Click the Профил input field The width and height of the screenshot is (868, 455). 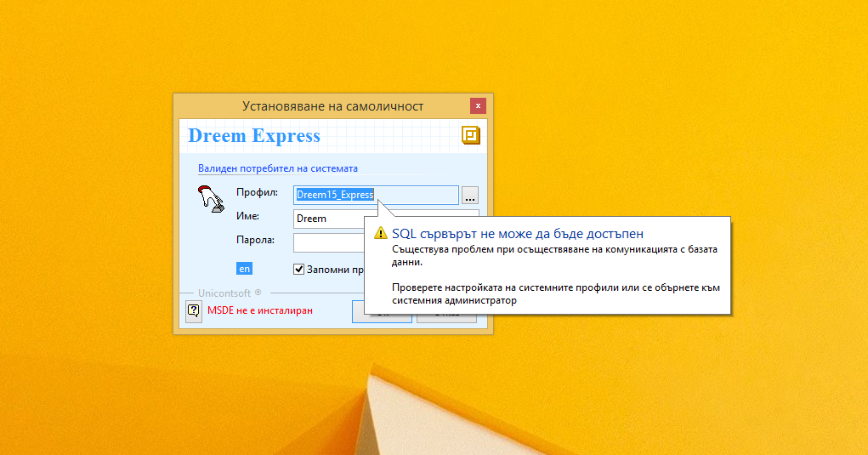(x=376, y=195)
